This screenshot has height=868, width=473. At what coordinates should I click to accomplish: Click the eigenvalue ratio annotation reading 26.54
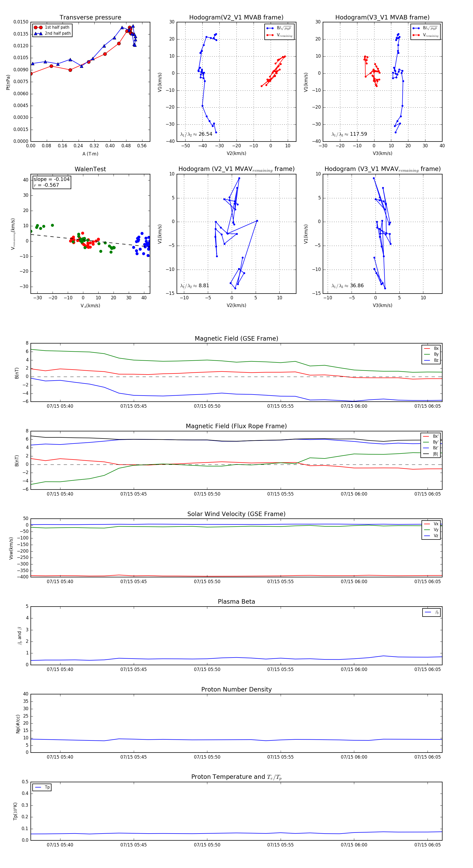point(196,134)
